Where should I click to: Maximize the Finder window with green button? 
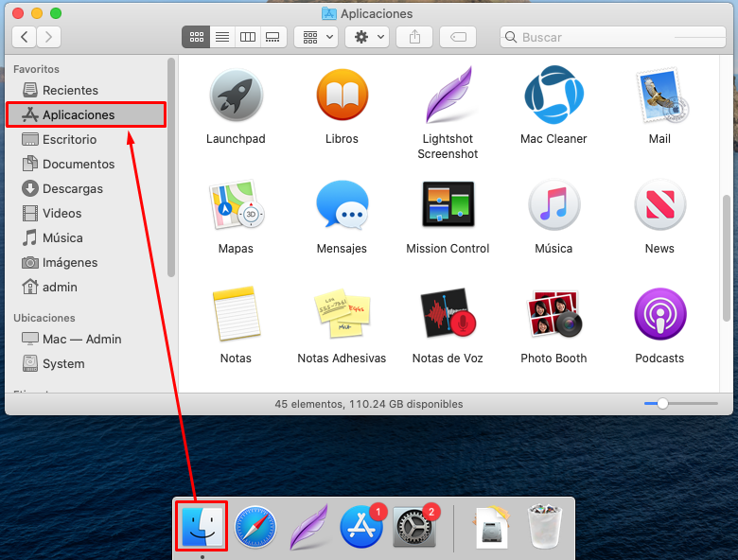(x=56, y=13)
